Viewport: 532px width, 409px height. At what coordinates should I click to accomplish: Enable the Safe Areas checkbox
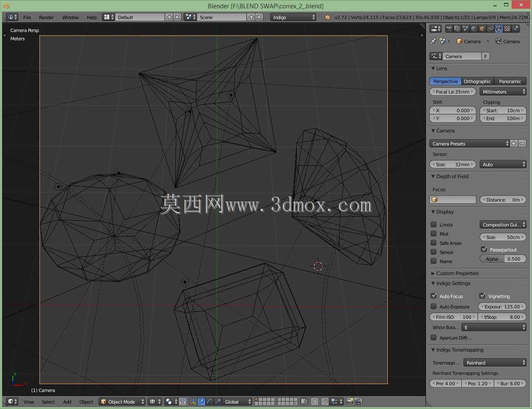[433, 243]
